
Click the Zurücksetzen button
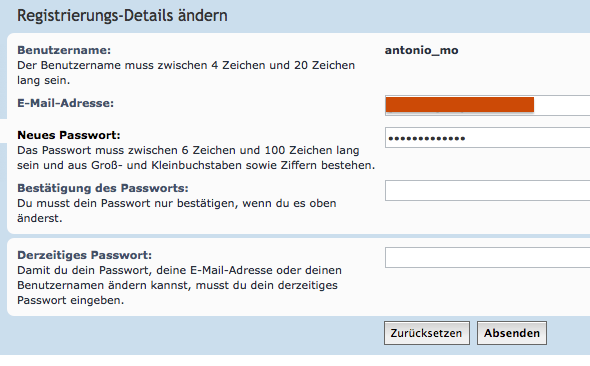tap(427, 333)
